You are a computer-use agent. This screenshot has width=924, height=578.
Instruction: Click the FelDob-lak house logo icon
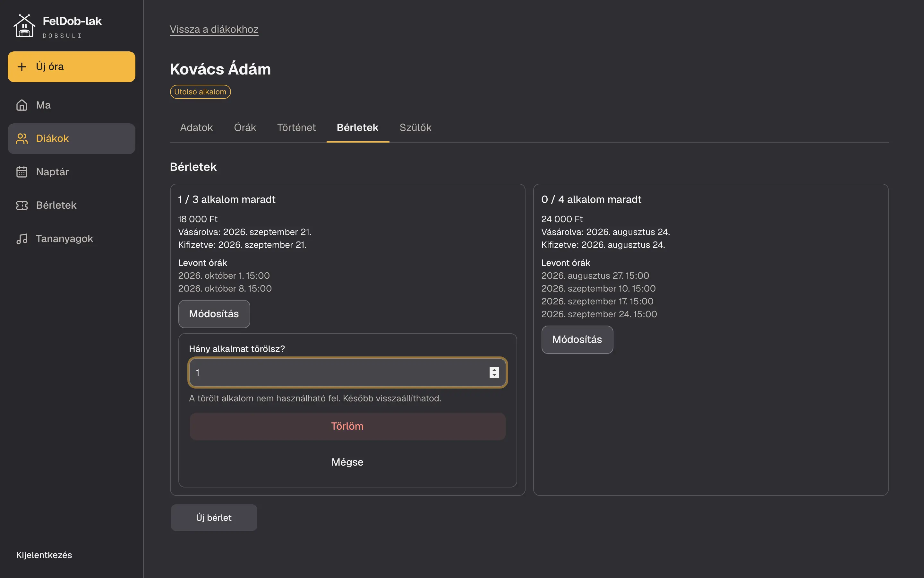point(24,26)
